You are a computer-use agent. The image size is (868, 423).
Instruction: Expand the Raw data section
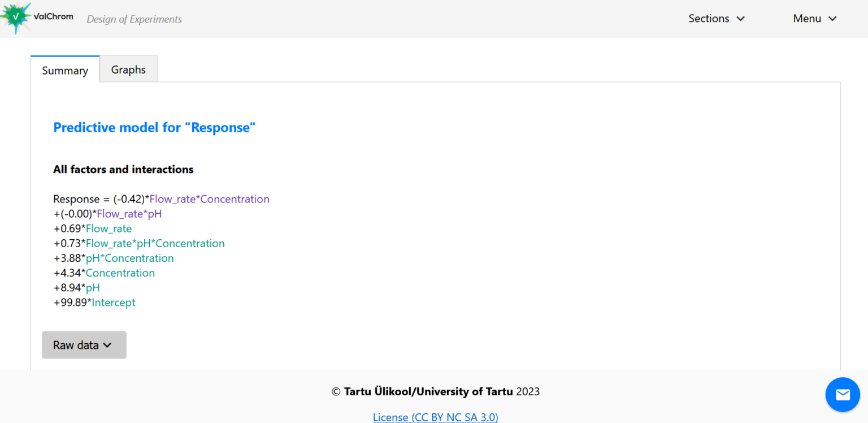click(84, 344)
